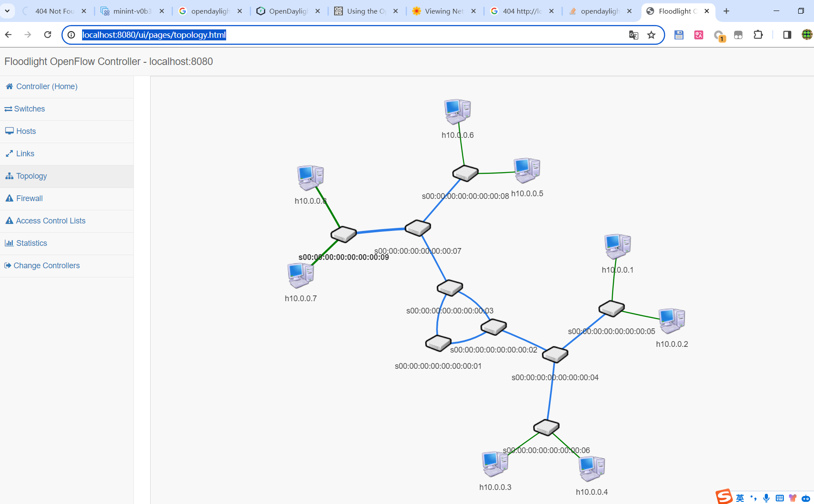
Task: Click host icon h10.0.0.4
Action: click(592, 468)
